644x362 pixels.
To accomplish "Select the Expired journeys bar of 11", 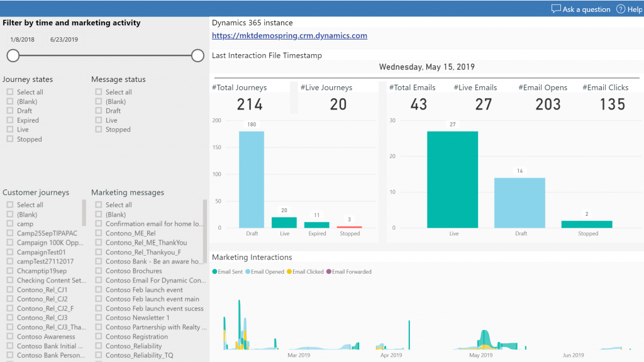I will coord(317,225).
